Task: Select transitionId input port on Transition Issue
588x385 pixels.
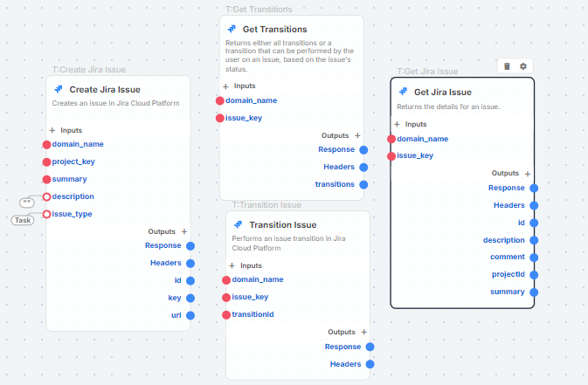Action: (x=226, y=314)
